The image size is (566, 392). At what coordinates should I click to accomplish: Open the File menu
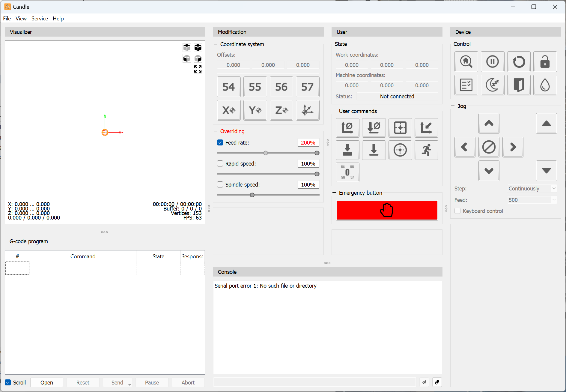click(7, 19)
